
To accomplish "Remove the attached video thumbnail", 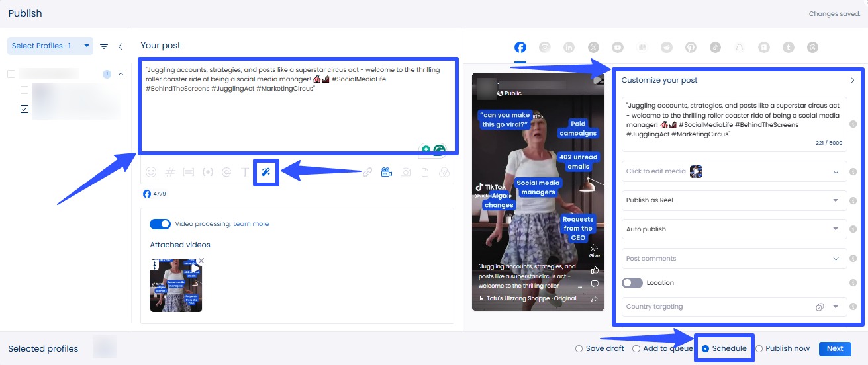I will (201, 261).
